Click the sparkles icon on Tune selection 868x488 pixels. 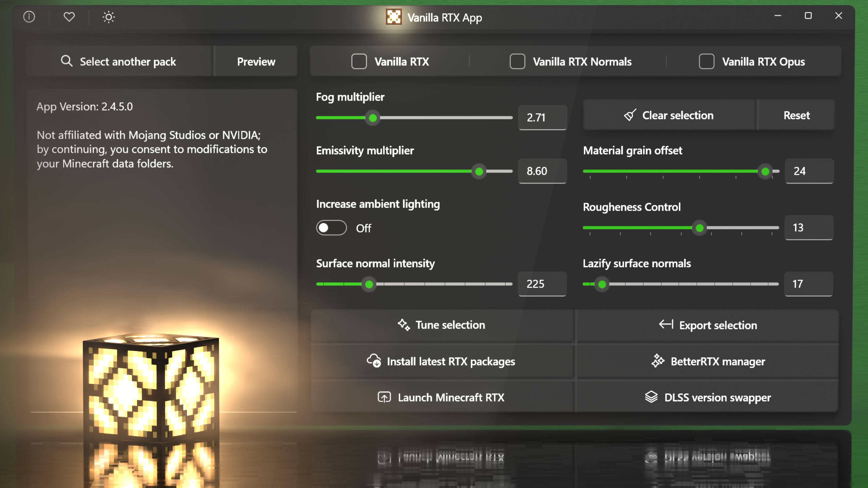click(x=403, y=325)
